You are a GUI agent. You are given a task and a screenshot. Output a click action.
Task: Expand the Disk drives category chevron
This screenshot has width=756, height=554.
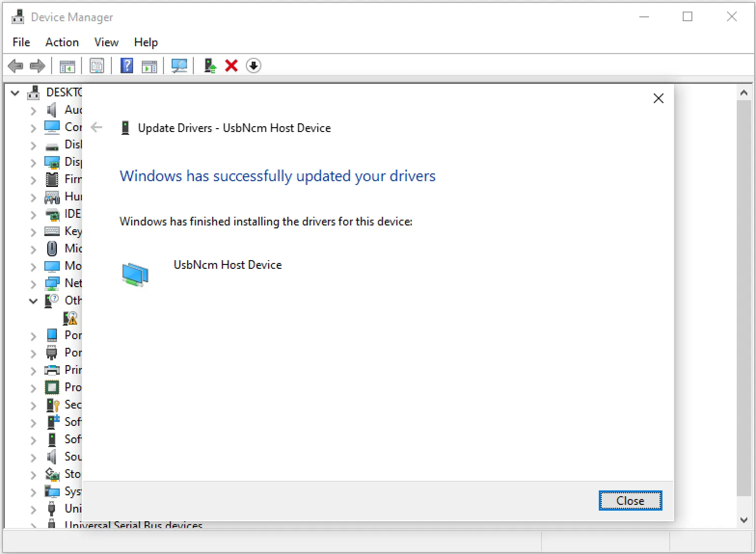click(x=33, y=145)
